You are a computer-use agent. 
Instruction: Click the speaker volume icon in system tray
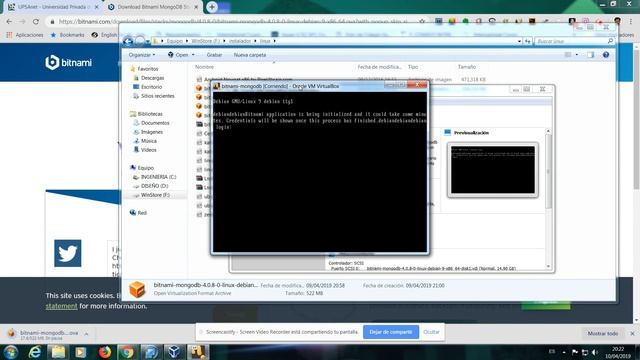(x=595, y=352)
